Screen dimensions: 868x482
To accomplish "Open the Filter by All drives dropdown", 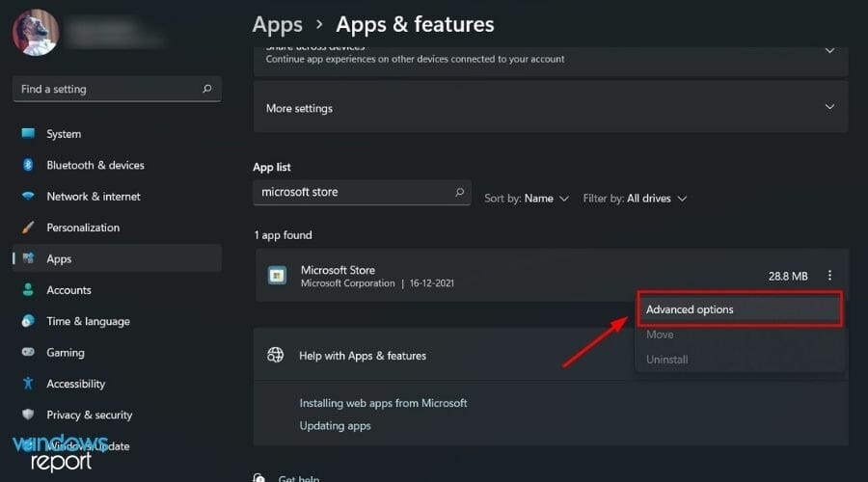I will (x=635, y=199).
